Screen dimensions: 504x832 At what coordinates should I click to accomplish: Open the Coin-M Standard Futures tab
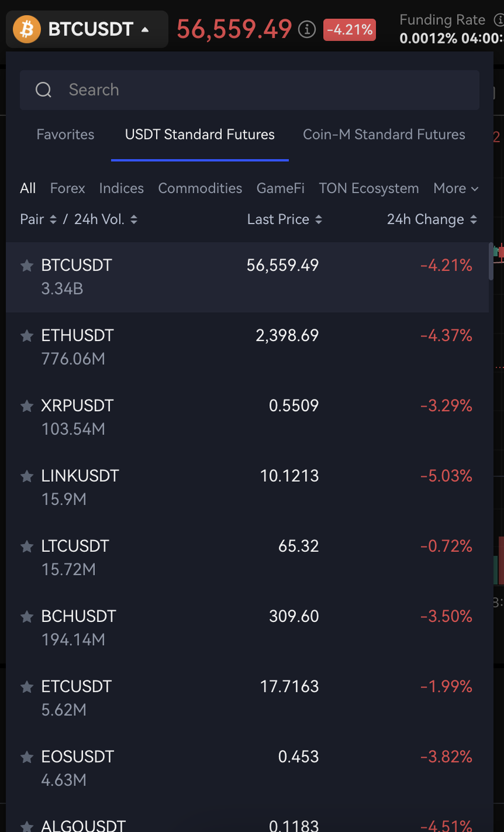click(384, 135)
